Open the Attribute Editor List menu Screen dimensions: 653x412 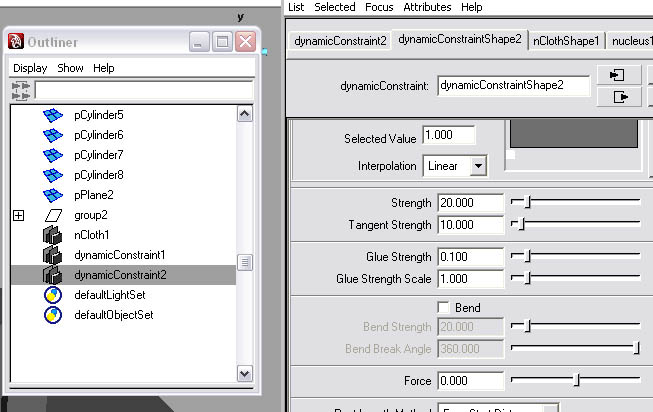tap(296, 7)
